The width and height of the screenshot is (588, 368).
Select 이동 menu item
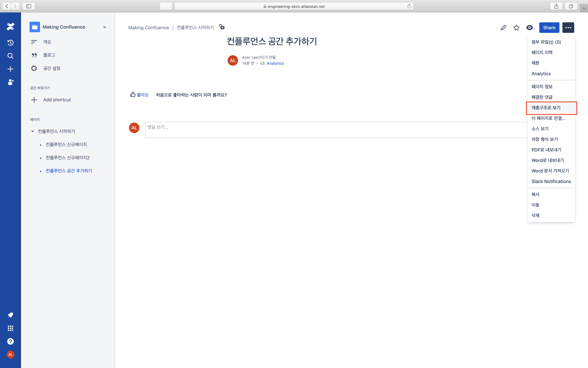[x=551, y=205]
